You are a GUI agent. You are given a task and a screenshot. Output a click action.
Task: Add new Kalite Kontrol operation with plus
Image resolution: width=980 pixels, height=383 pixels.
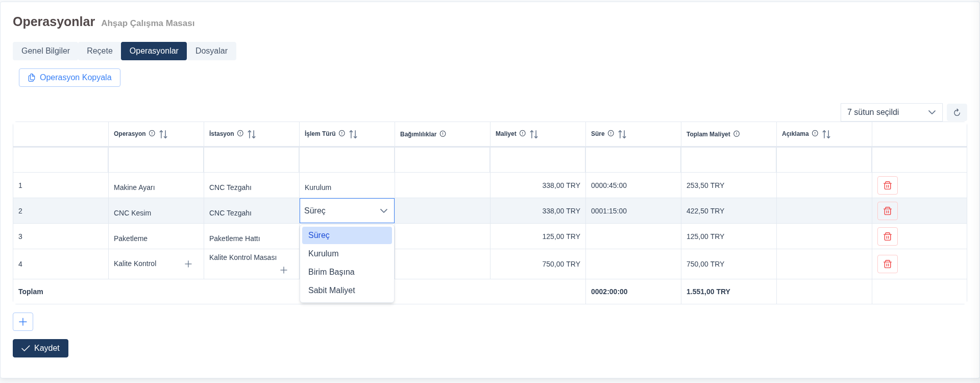188,264
